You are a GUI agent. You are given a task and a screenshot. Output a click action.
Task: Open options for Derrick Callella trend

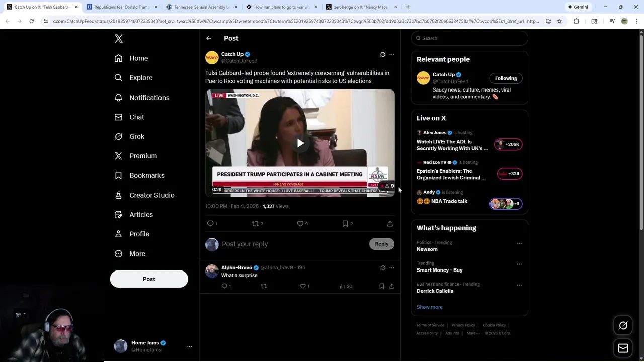(x=519, y=285)
